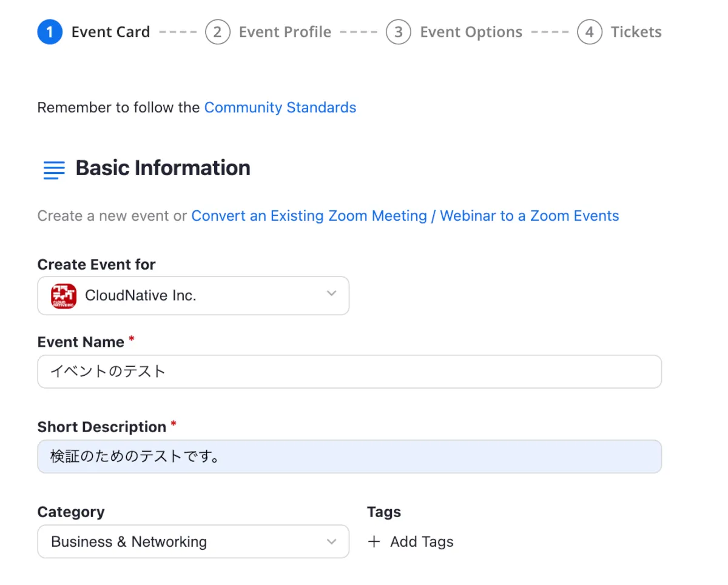Click the Add Tags button
728x585 pixels.
tap(421, 542)
